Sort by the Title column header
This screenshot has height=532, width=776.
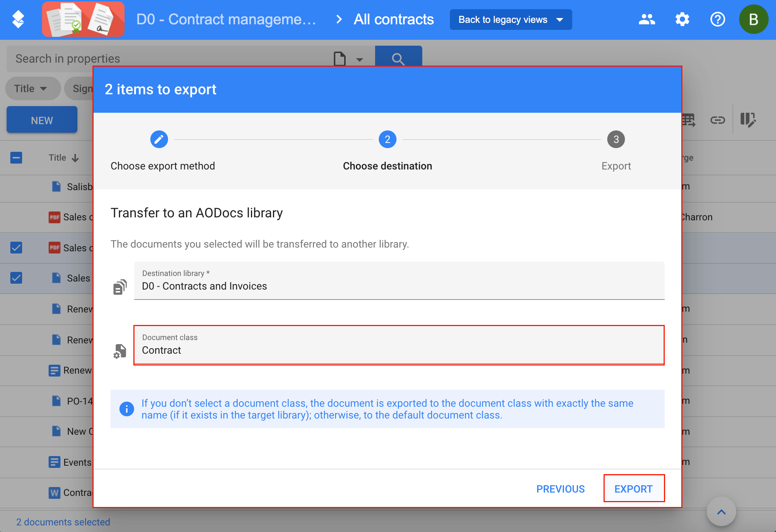63,158
